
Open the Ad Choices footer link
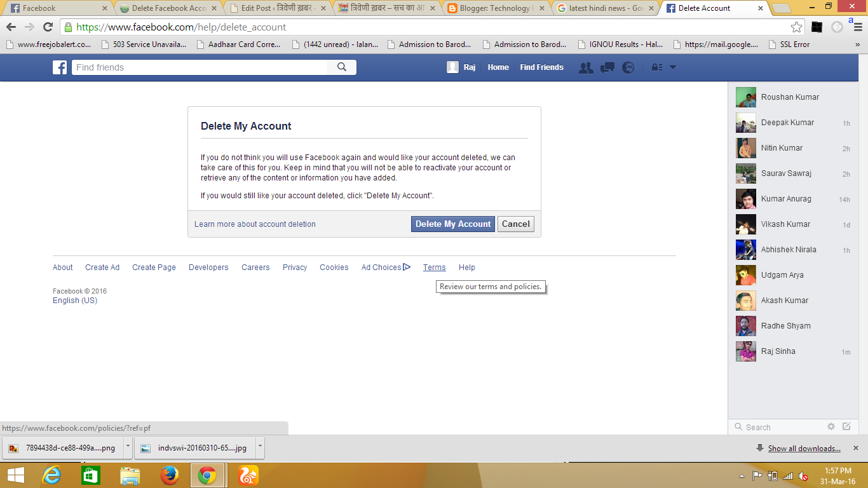[386, 268]
